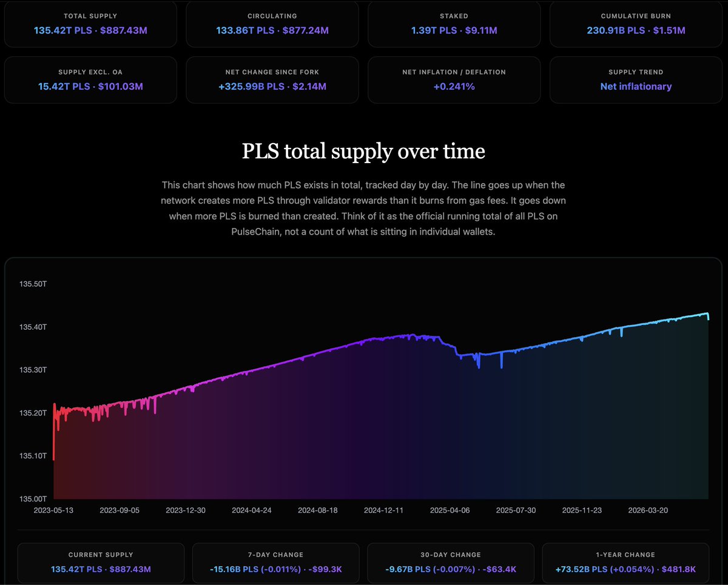728x585 pixels.
Task: Click the red starting spike of the chart line
Action: pyautogui.click(x=55, y=430)
